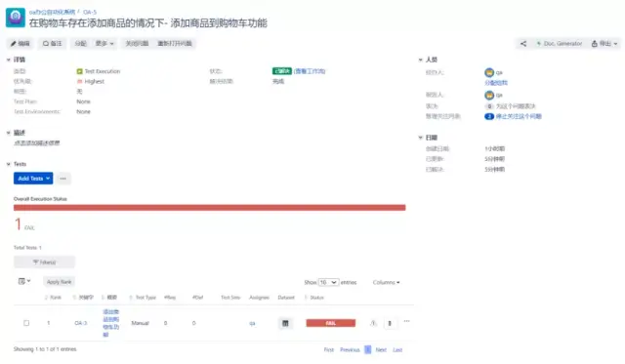Go to Last page of tests
625x364 pixels.
tap(397, 349)
